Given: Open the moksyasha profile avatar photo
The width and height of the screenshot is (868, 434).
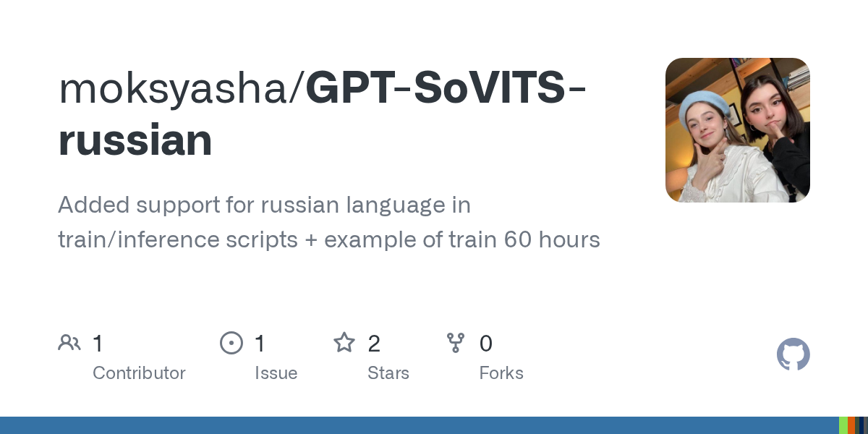Looking at the screenshot, I should pos(737,130).
